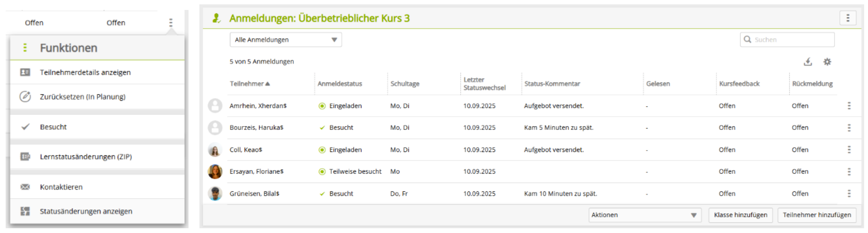Click the three-dot icon for Coll, Keao
This screenshot has height=233, width=868.
click(x=849, y=150)
